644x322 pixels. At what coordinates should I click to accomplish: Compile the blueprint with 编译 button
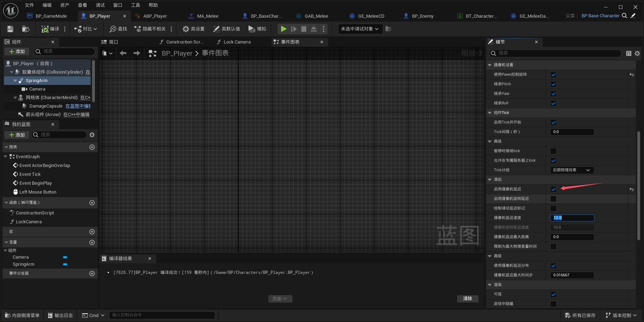(50, 29)
